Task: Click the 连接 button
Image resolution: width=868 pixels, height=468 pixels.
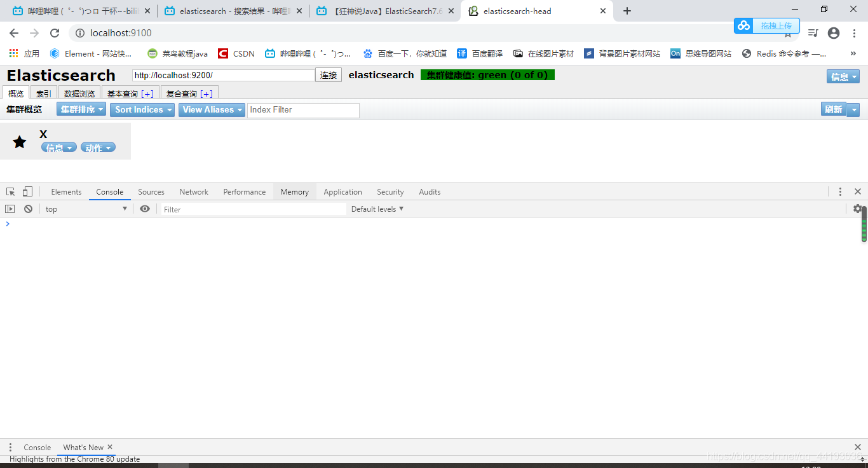Action: point(328,74)
